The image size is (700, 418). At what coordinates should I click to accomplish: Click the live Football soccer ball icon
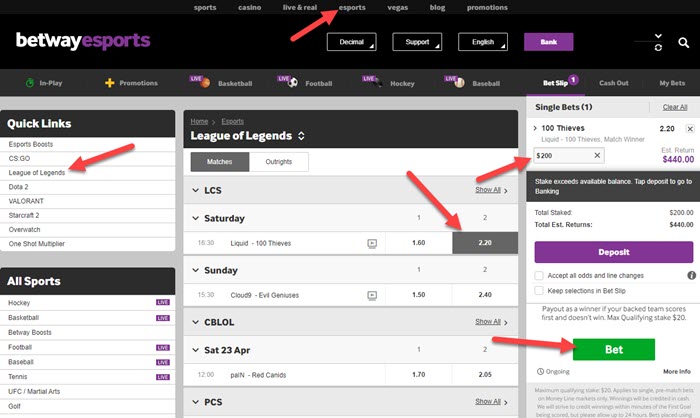click(293, 83)
